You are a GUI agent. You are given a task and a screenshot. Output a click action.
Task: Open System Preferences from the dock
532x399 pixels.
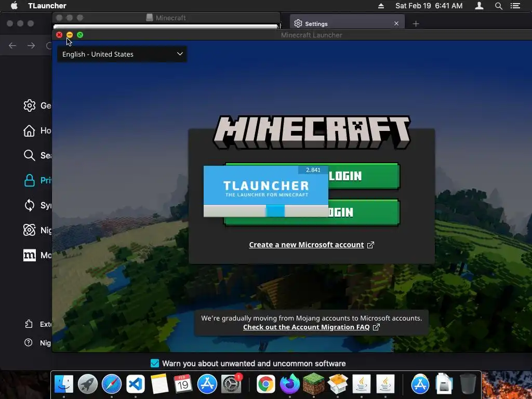pyautogui.click(x=231, y=384)
